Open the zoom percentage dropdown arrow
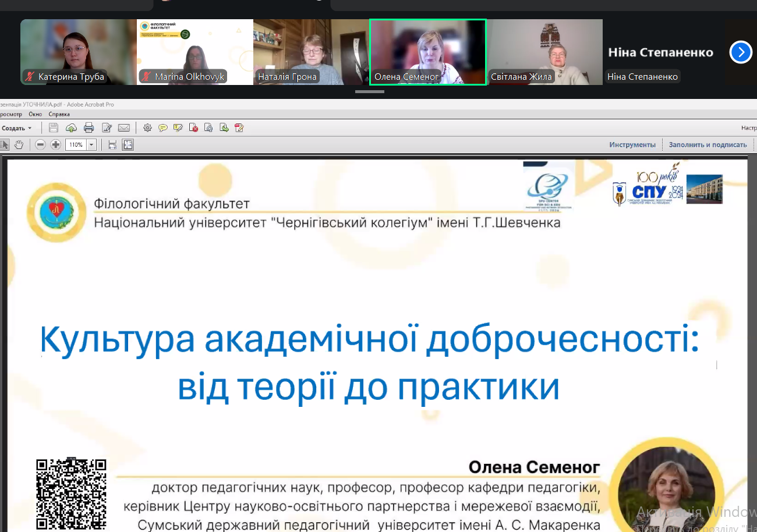Viewport: 757px width, 532px height. (x=91, y=145)
